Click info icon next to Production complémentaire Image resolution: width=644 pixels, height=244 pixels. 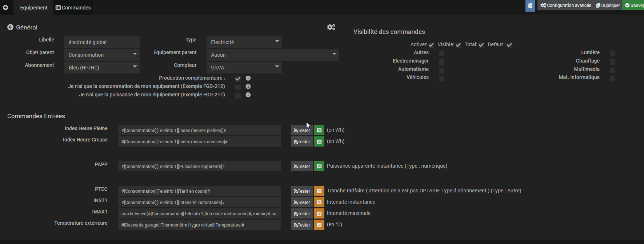click(x=248, y=78)
